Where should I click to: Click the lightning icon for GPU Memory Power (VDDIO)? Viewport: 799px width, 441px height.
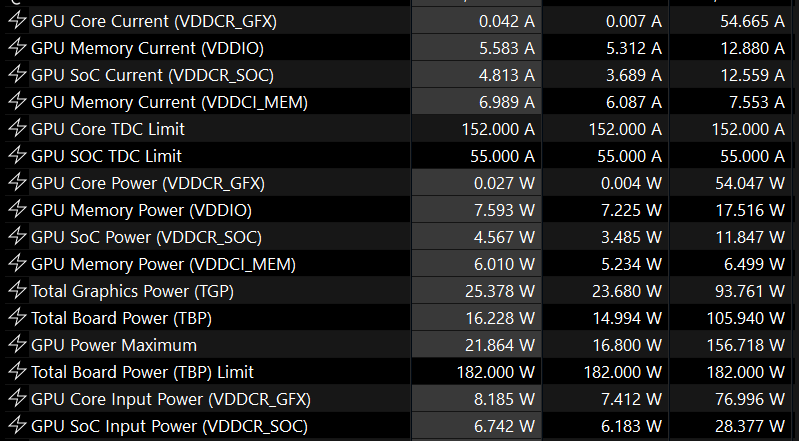pos(16,210)
